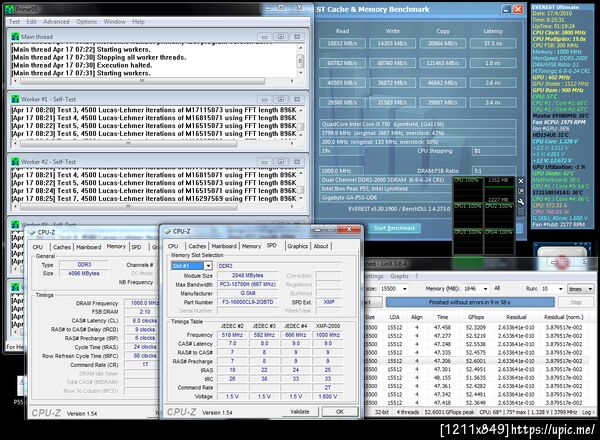The height and width of the screenshot is (440, 600).
Task: Close the Main thread child window
Action: pyautogui.click(x=297, y=37)
